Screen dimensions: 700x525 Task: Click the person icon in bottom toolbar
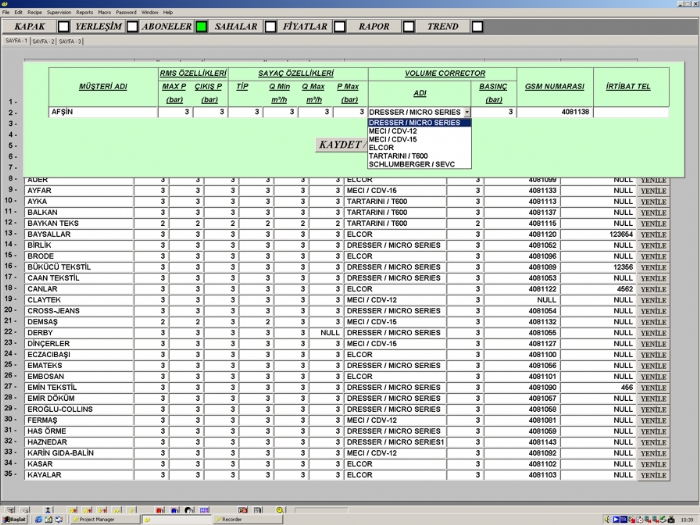[48, 510]
